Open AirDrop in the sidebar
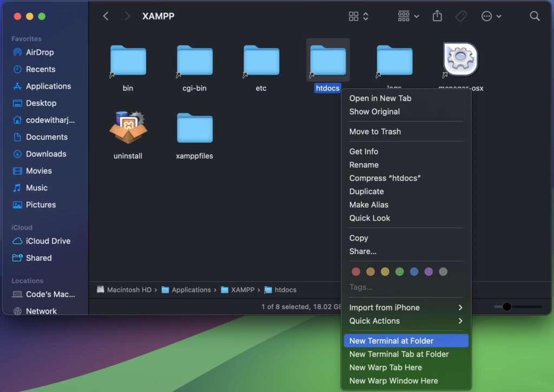554x392 pixels. click(x=39, y=52)
